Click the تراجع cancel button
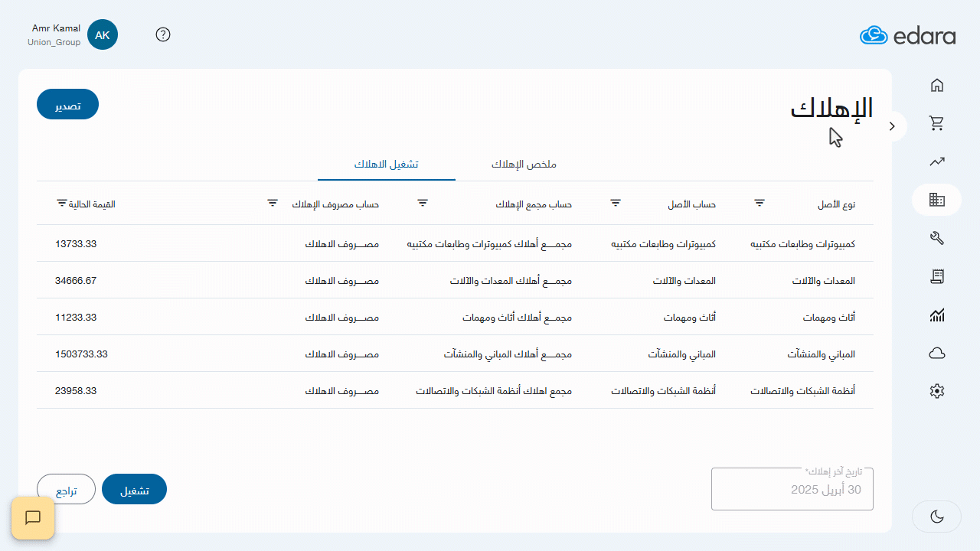Viewport: 980px width, 551px height. (66, 489)
